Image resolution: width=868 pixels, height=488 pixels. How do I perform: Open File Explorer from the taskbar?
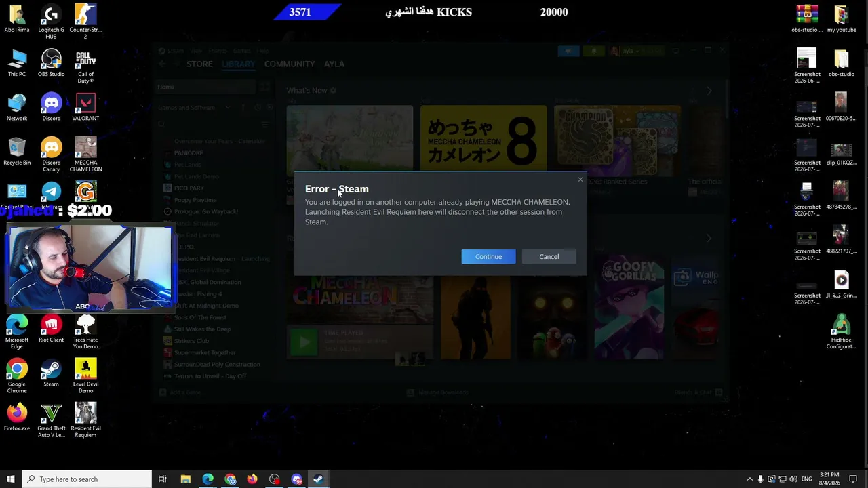185,479
